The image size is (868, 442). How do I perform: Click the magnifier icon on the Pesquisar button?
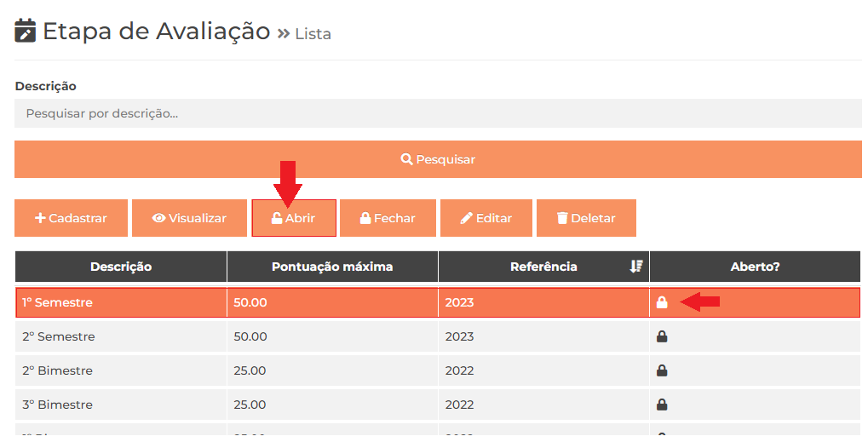pos(407,159)
